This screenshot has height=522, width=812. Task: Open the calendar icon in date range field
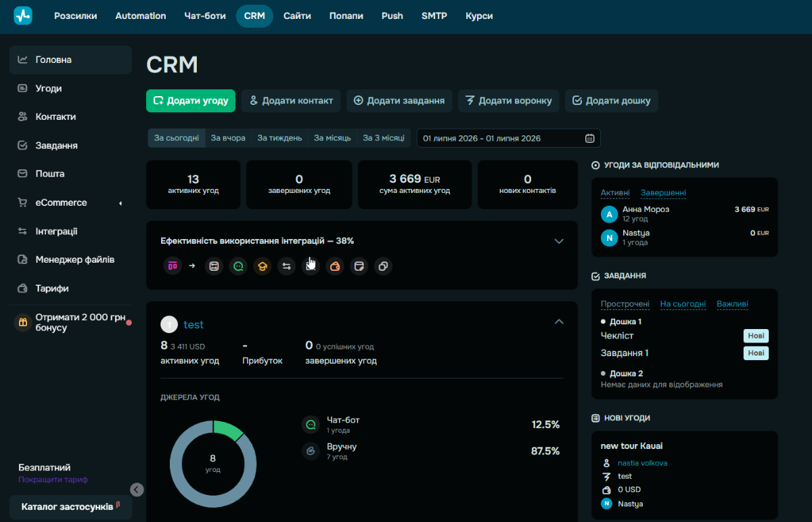589,138
